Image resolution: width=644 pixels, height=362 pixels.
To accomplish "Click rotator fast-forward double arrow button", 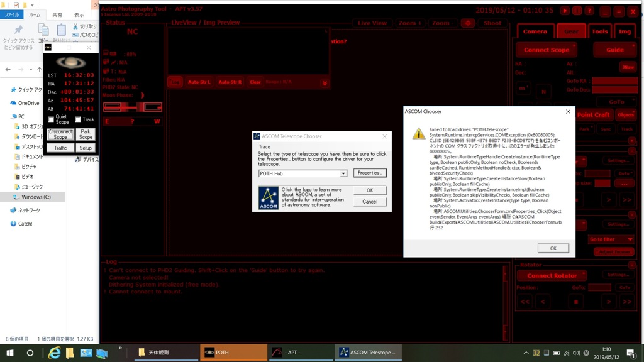I will pyautogui.click(x=627, y=302).
